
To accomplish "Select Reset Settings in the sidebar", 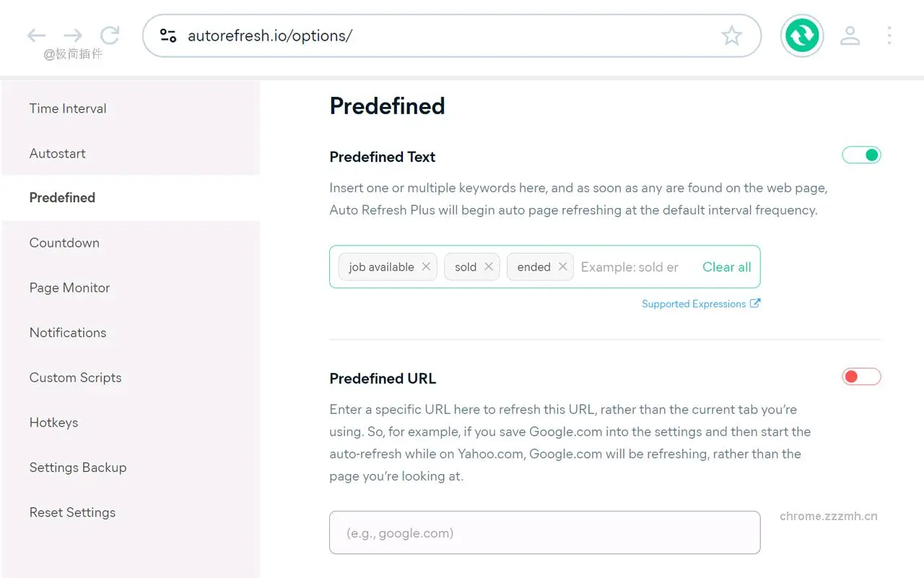I will tap(72, 512).
